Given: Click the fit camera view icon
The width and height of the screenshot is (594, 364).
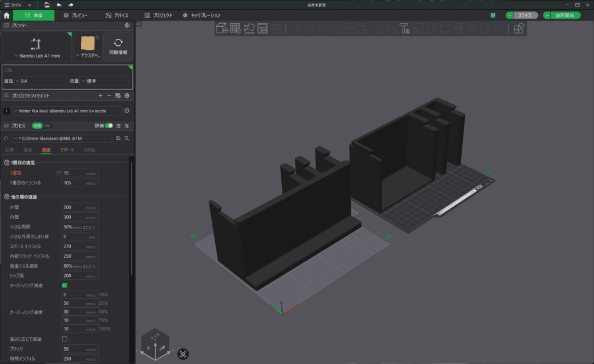Looking at the screenshot, I should [183, 354].
